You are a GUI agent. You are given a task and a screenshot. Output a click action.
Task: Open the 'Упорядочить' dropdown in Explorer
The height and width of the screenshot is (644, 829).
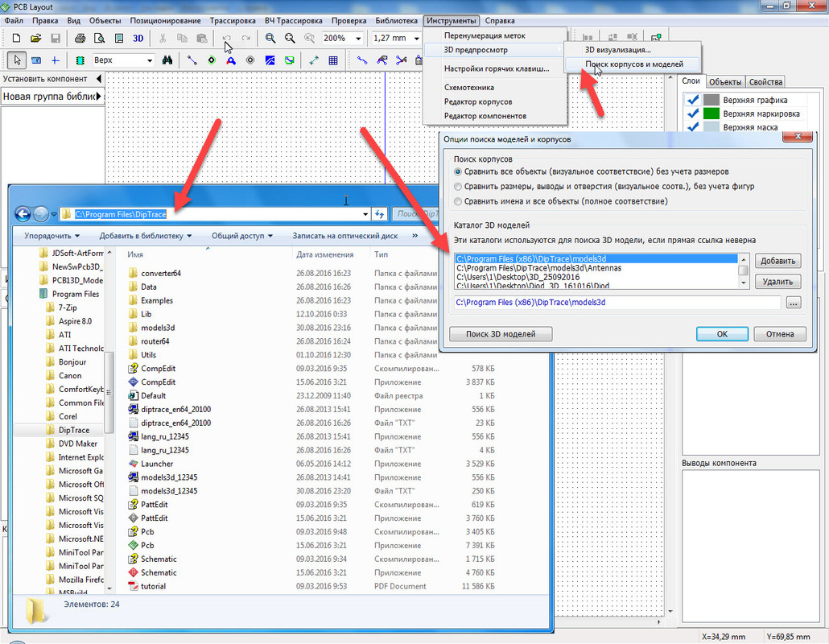coord(52,236)
